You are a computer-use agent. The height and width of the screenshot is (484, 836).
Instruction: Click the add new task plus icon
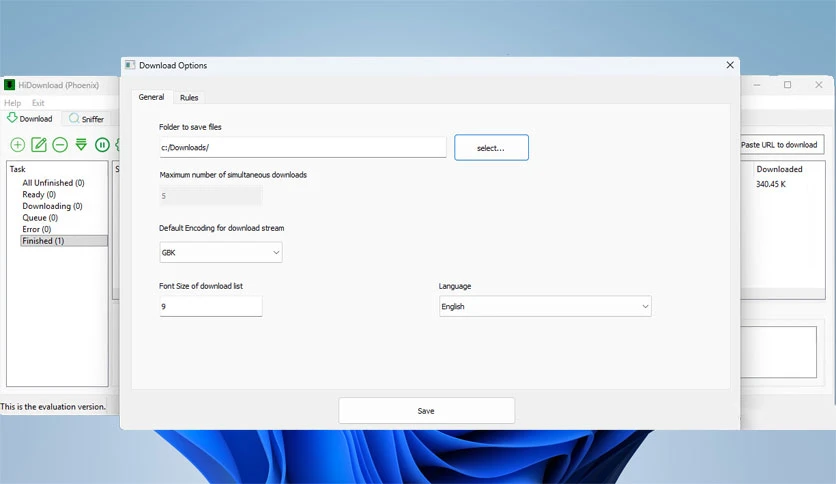[18, 144]
